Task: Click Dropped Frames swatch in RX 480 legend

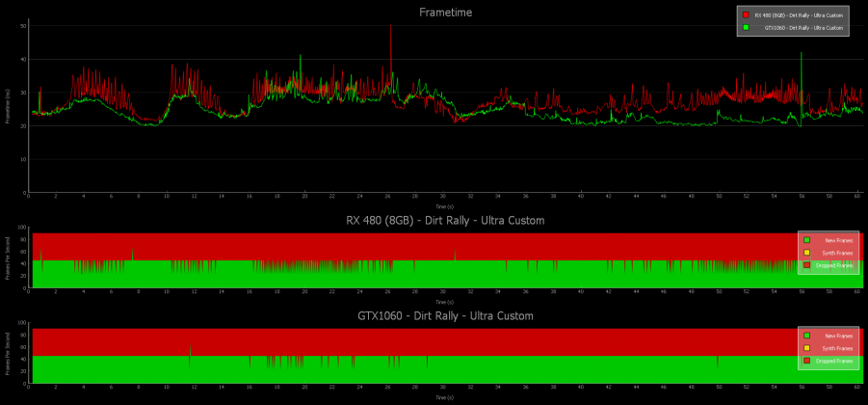Action: click(x=806, y=264)
